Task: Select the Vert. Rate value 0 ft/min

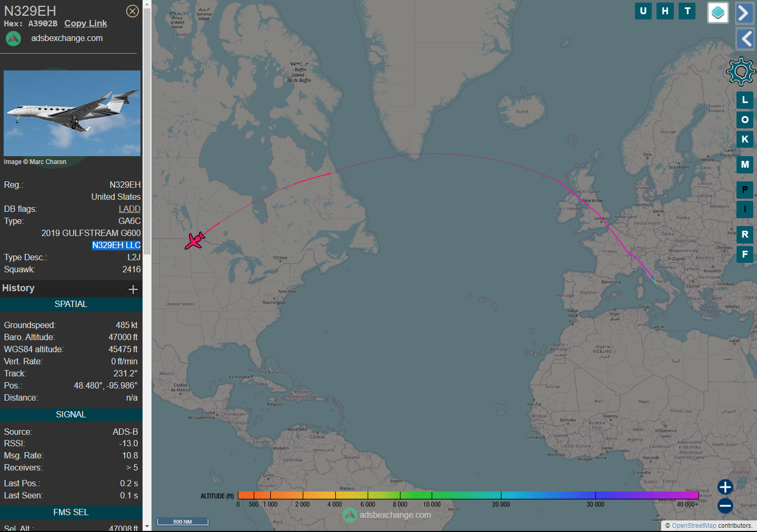Action: pos(124,361)
